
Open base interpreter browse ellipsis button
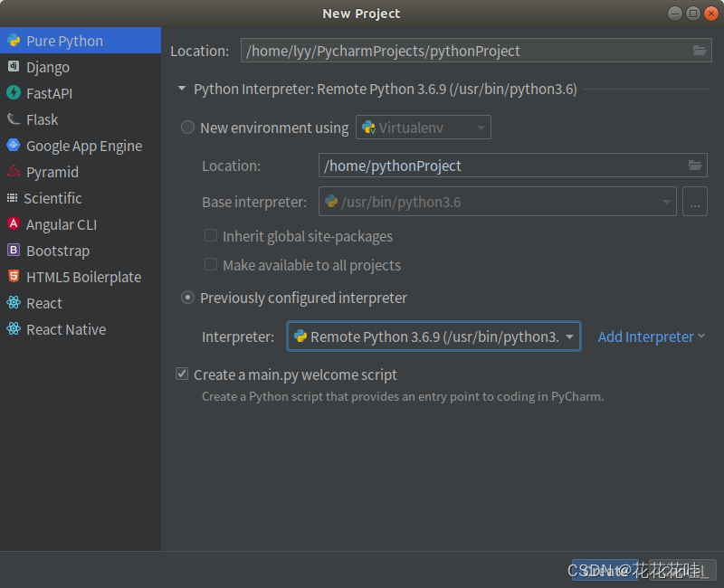point(695,202)
